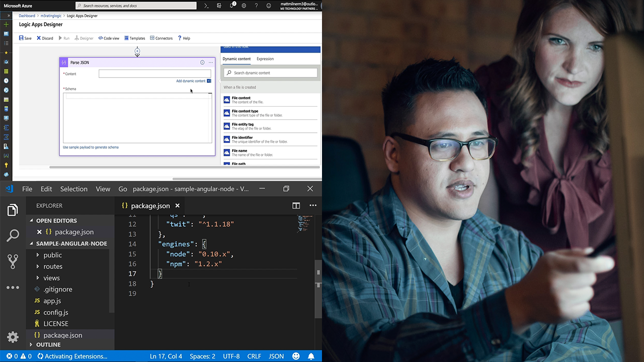Open the Search view in VS Code
644x362 pixels.
coord(13,235)
